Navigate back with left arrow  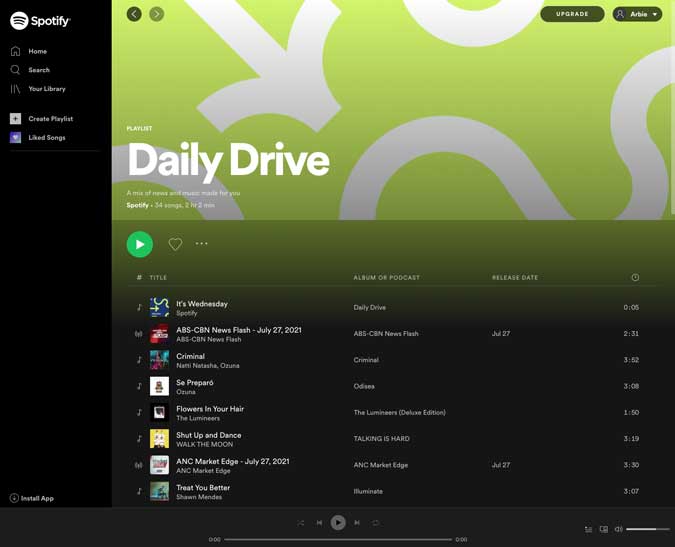pyautogui.click(x=134, y=14)
